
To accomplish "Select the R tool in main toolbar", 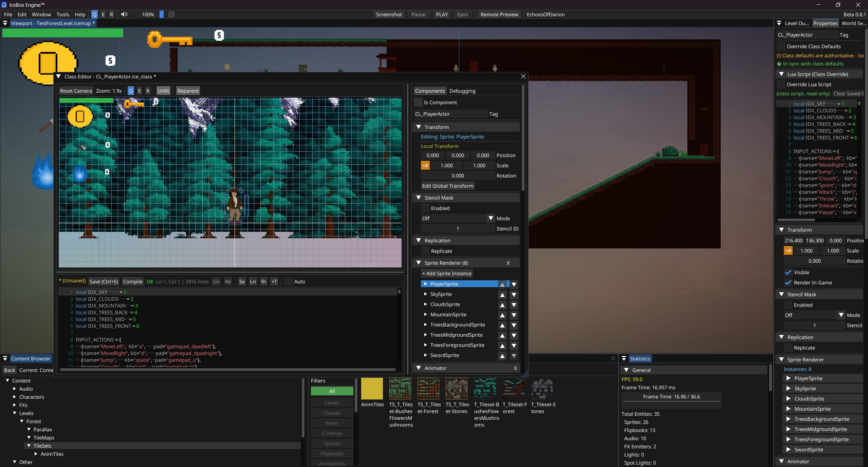I will pyautogui.click(x=111, y=14).
